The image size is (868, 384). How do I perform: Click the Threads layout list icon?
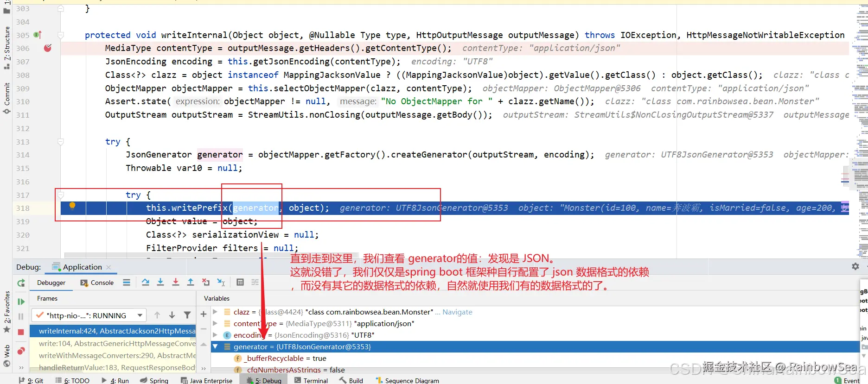(x=127, y=283)
